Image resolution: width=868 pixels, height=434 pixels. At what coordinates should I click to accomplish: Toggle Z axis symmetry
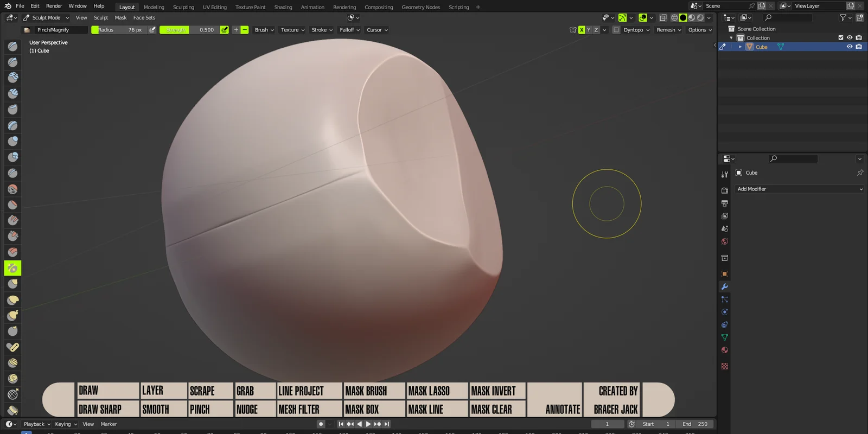596,30
